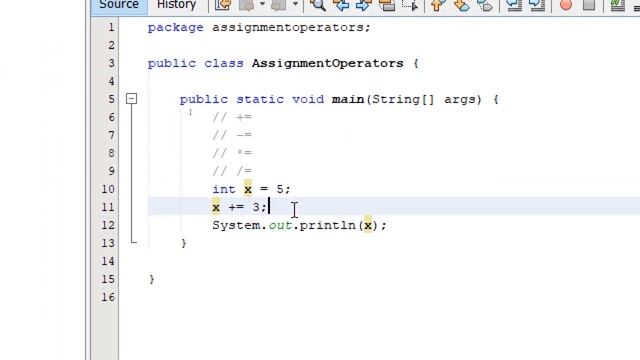
Task: Toggle a bookmark on the current line
Action: [485, 5]
